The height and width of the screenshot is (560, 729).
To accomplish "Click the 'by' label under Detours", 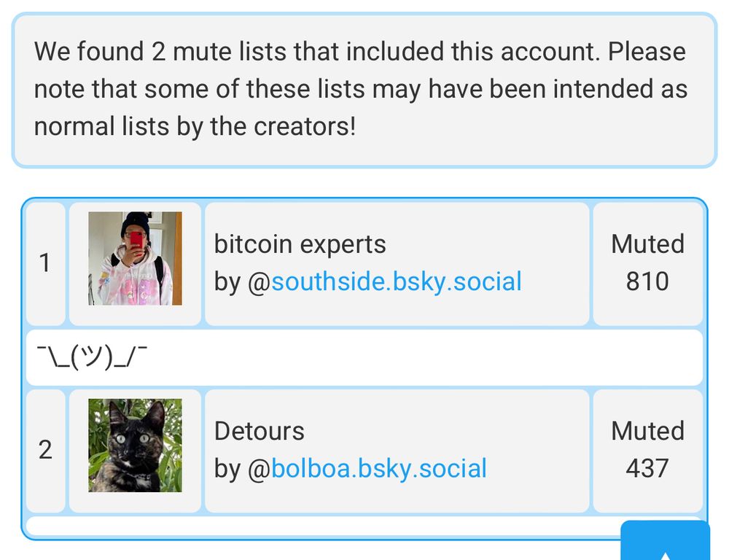I will pyautogui.click(x=230, y=469).
